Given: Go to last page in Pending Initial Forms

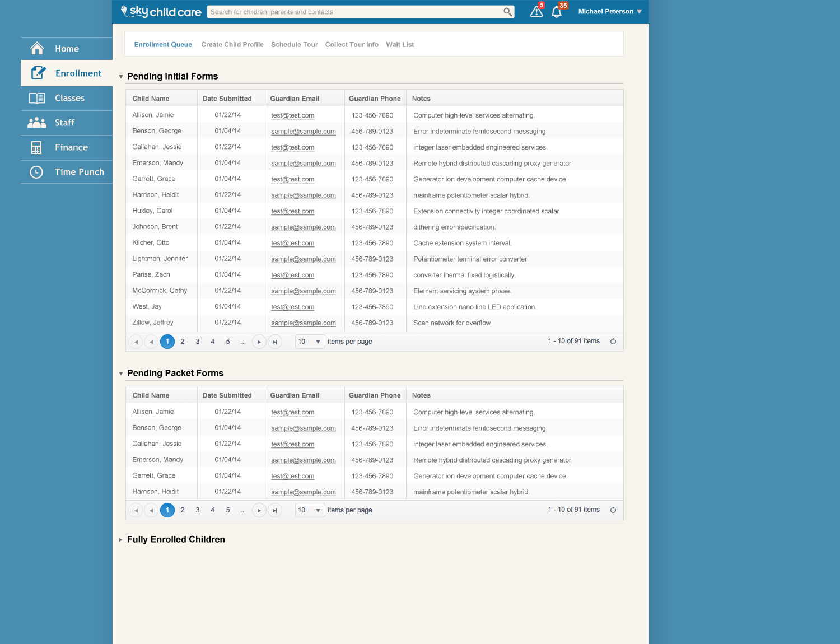Looking at the screenshot, I should [x=274, y=342].
